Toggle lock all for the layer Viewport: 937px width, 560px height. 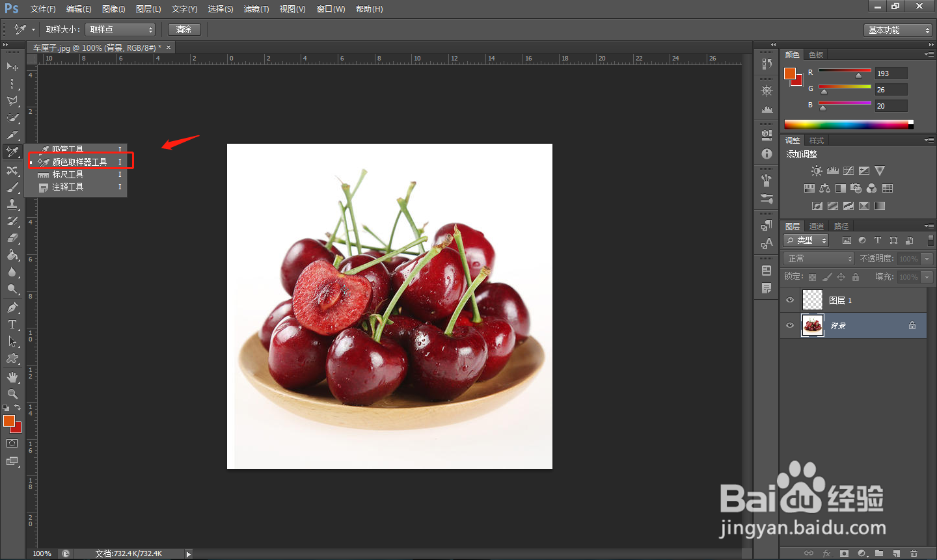pyautogui.click(x=856, y=277)
